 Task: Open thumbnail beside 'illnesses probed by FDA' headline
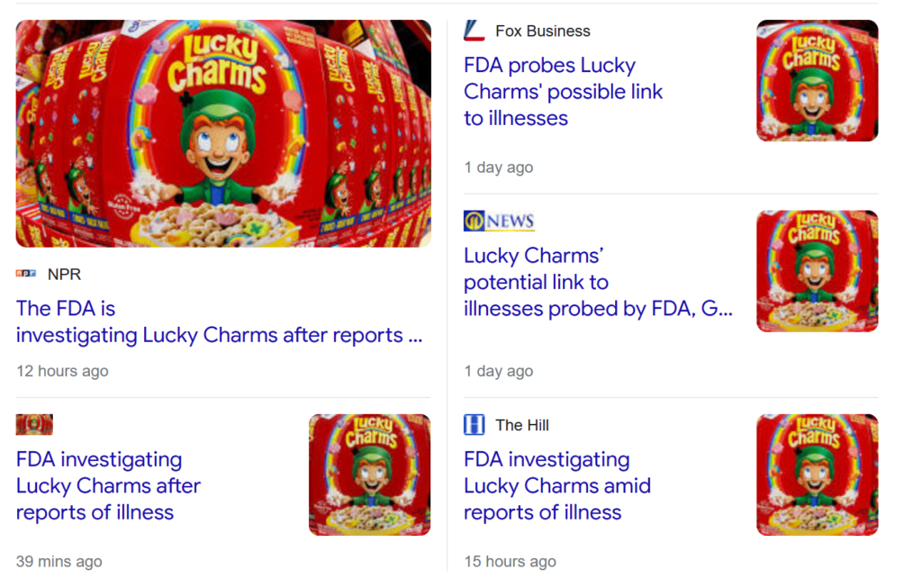click(x=817, y=271)
